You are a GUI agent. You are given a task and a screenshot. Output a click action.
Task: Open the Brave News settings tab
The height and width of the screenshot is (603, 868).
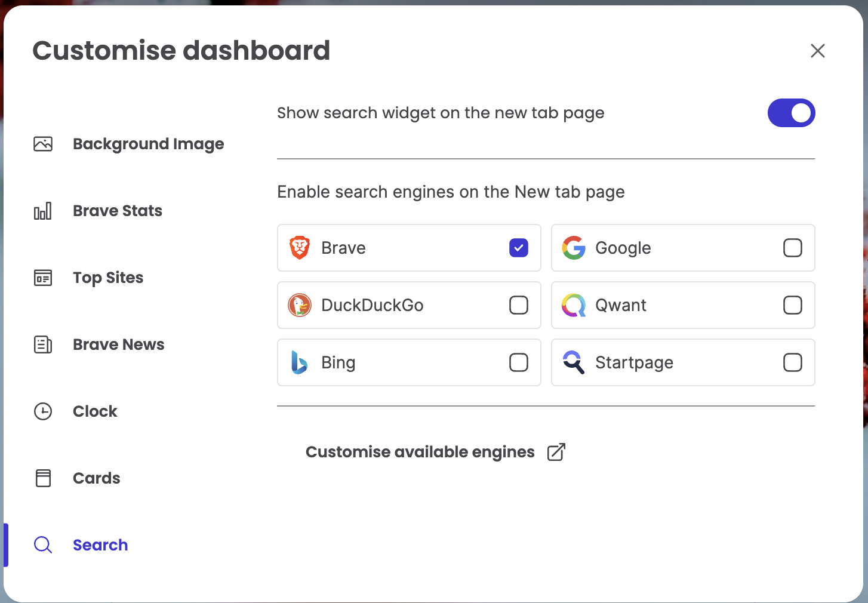pyautogui.click(x=118, y=344)
